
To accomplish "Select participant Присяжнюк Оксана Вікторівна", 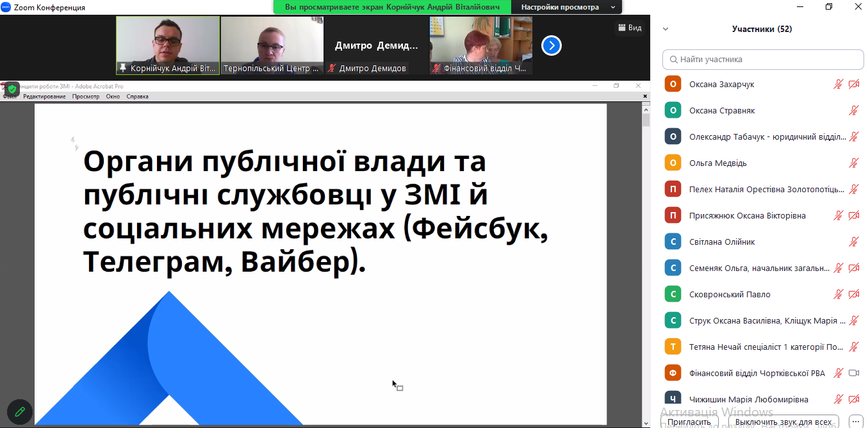I will tap(763, 215).
